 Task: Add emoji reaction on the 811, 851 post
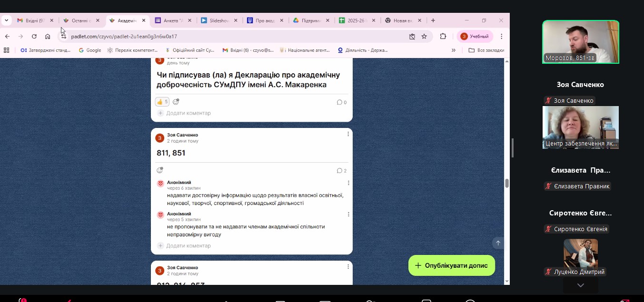click(x=160, y=170)
